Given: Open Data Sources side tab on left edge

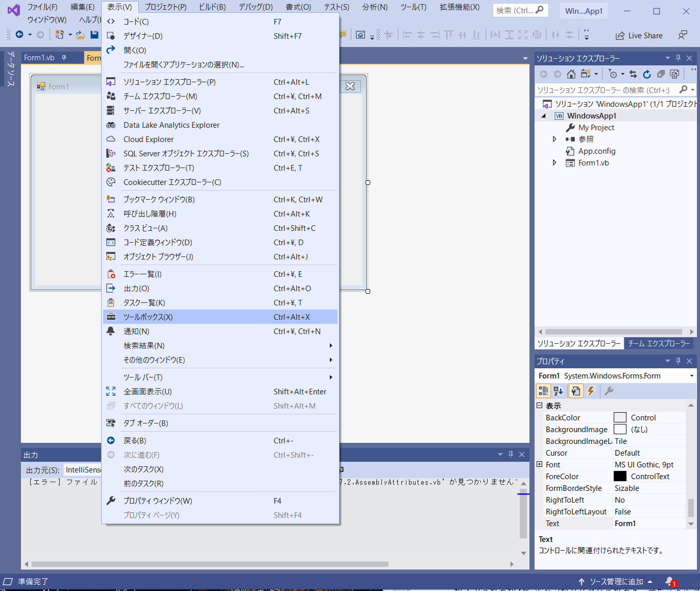Looking at the screenshot, I should [x=10, y=68].
